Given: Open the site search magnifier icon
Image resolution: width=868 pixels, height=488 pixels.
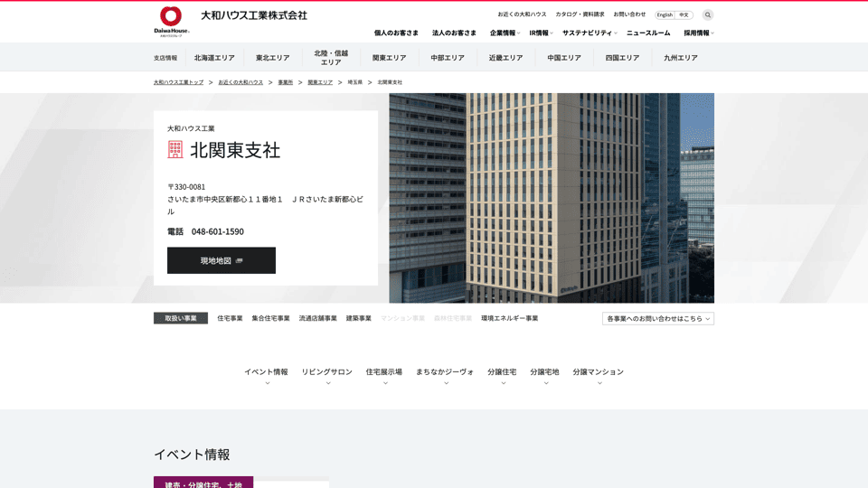Looking at the screenshot, I should pyautogui.click(x=707, y=15).
